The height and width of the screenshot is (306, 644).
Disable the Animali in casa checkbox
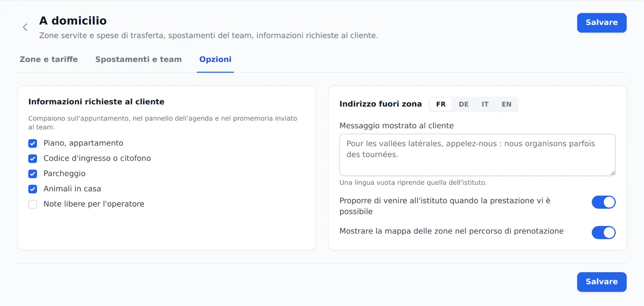(x=33, y=189)
